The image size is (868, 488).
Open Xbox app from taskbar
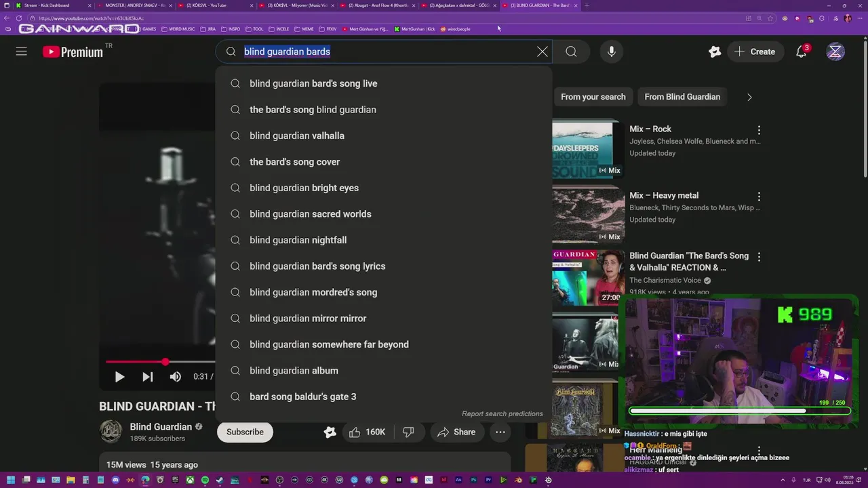click(x=190, y=480)
